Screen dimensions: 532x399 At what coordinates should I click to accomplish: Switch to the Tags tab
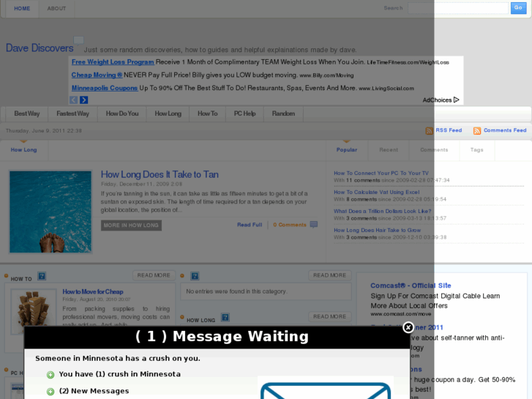click(x=476, y=150)
